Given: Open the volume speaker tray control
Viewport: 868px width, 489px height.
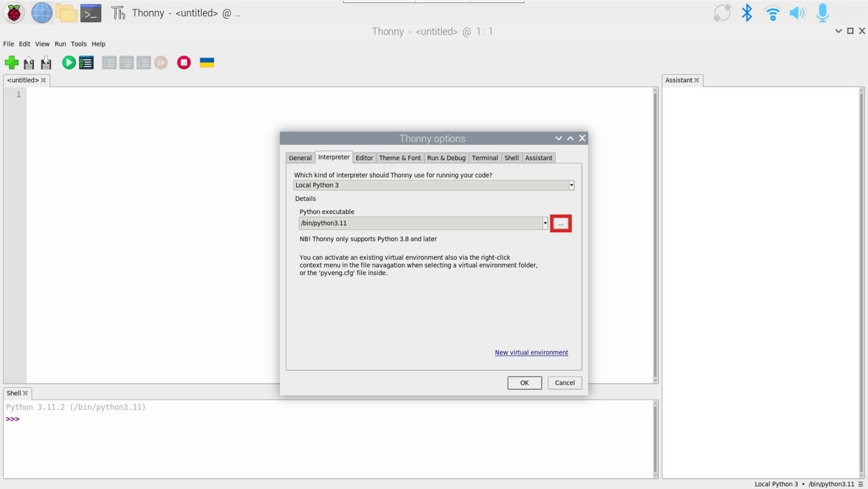Looking at the screenshot, I should click(x=797, y=13).
